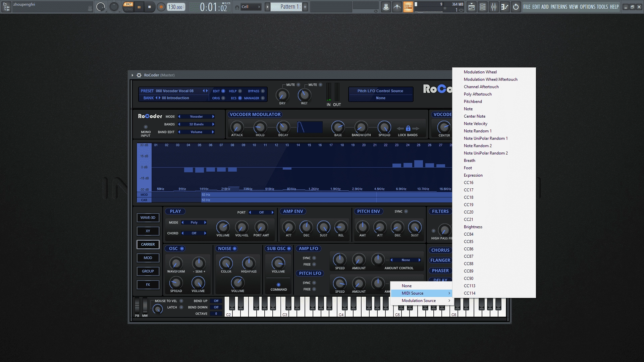Click the stop button in transport

149,7
